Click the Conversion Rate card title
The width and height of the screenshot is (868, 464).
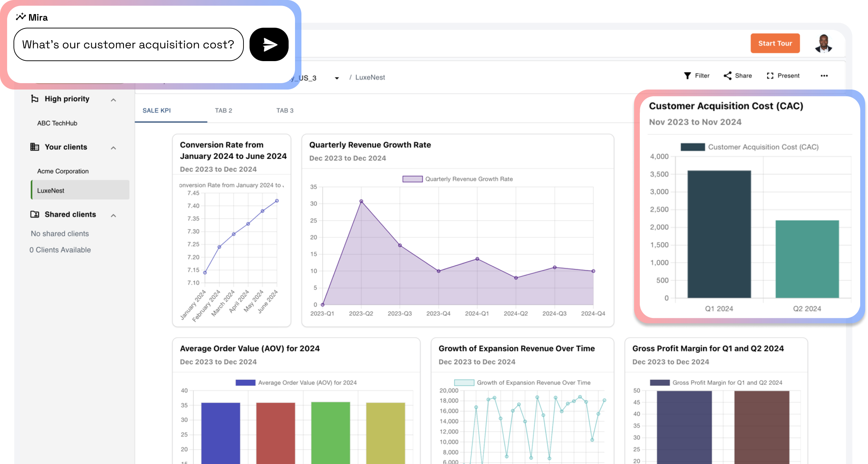coord(233,150)
